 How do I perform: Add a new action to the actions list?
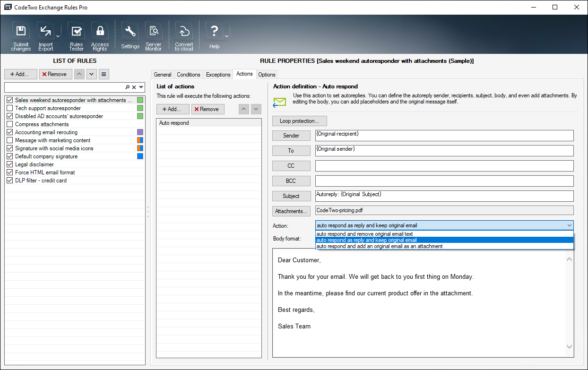coord(173,109)
